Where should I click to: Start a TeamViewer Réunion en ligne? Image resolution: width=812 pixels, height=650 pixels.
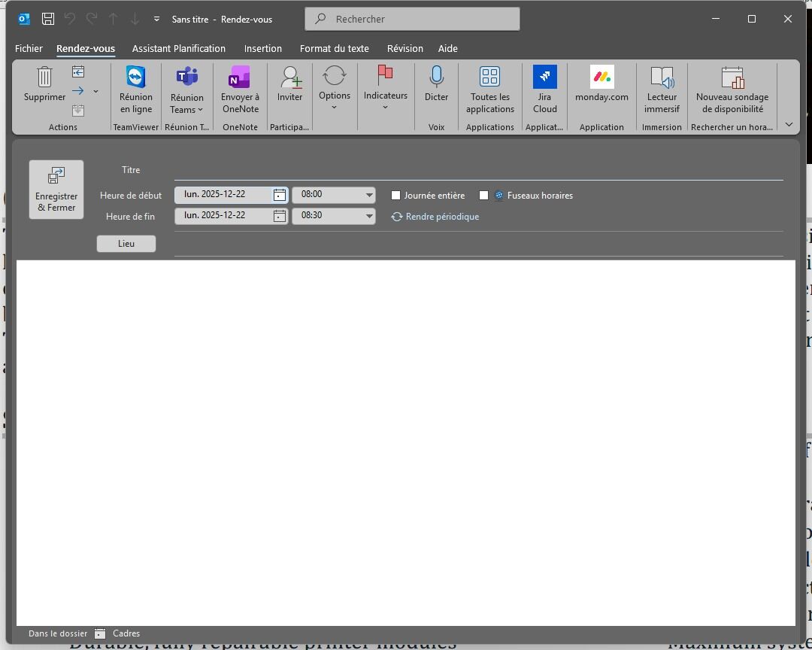click(x=135, y=90)
